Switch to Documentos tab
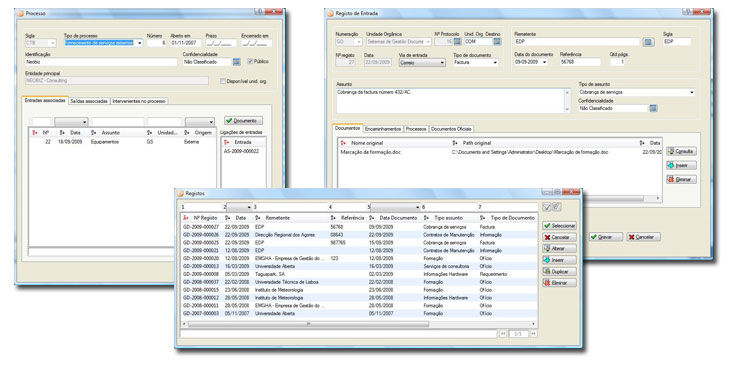This screenshot has height=372, width=729. click(x=348, y=128)
